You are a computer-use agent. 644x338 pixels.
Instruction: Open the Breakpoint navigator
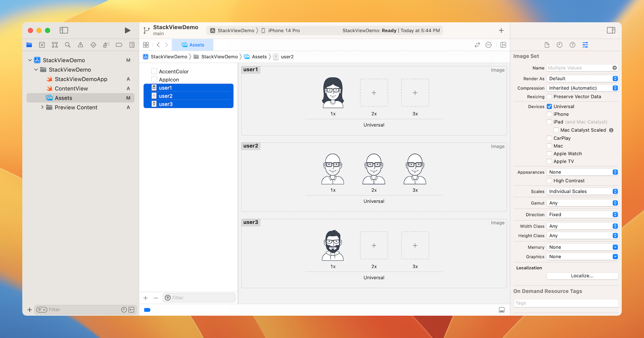tap(119, 45)
